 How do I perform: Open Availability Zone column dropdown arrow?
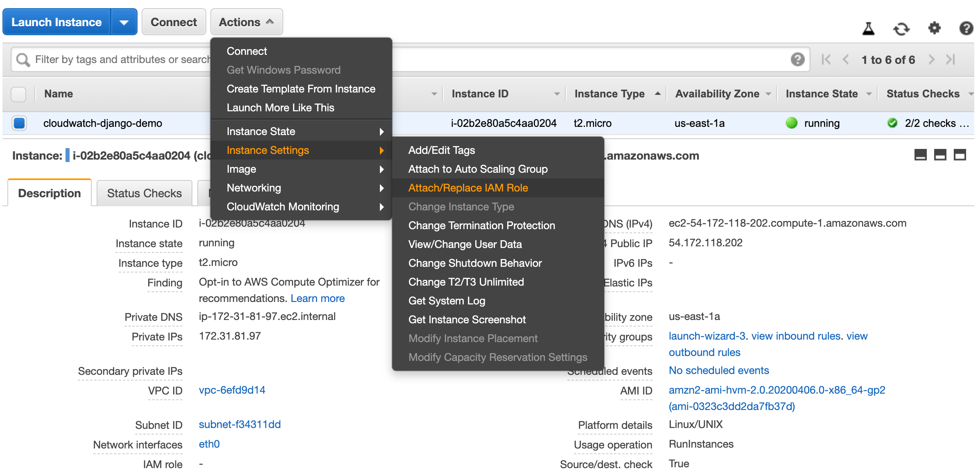(x=768, y=94)
